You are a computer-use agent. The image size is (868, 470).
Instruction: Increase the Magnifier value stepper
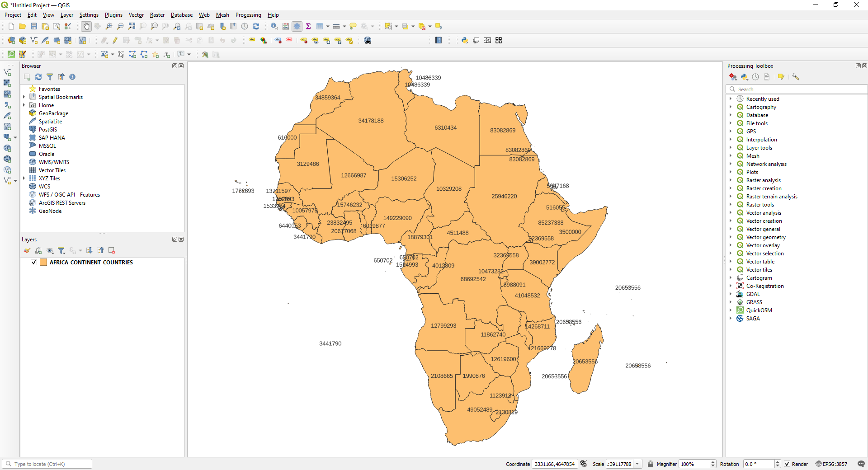[x=713, y=462]
